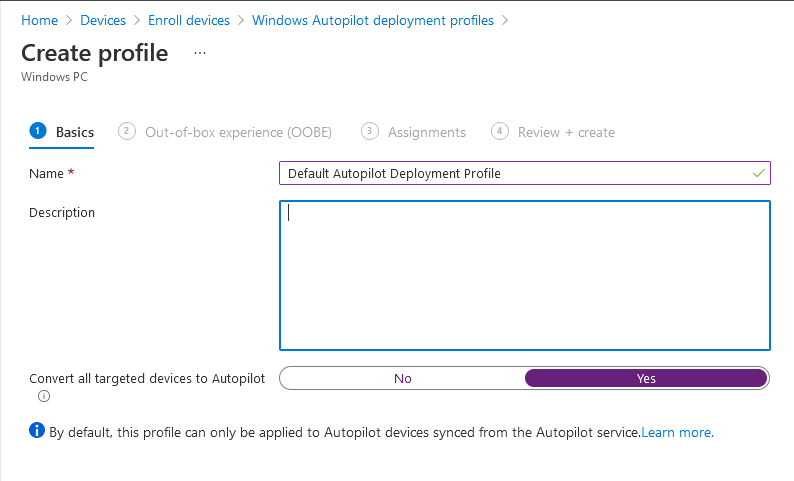The height and width of the screenshot is (481, 794).
Task: Click inside the Description text area
Action: pyautogui.click(x=525, y=275)
